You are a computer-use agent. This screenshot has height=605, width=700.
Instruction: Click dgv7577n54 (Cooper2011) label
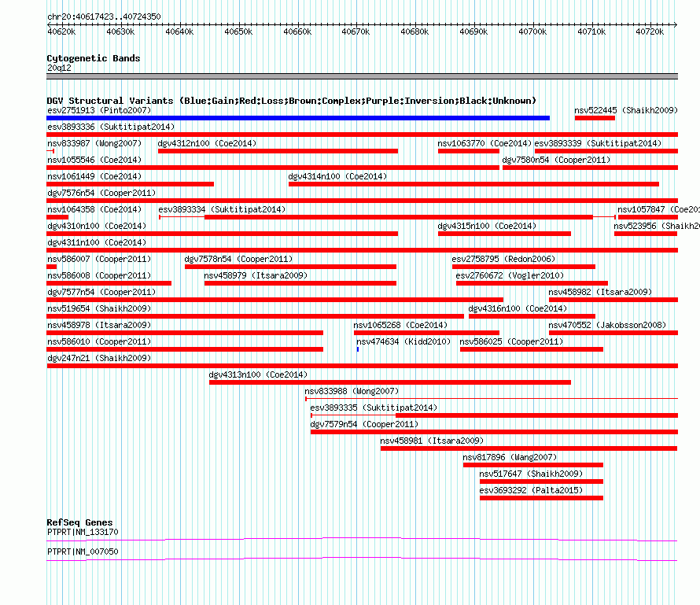tap(101, 292)
